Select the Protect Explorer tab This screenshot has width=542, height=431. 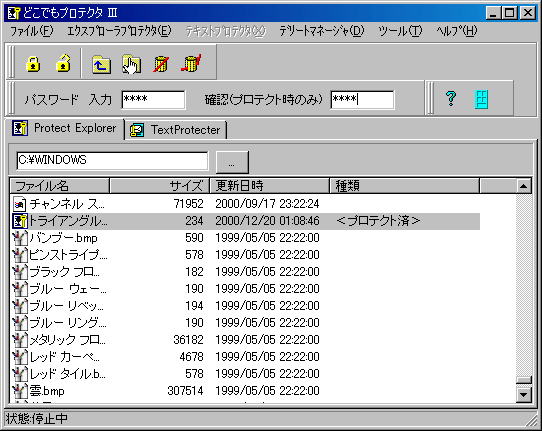point(64,128)
